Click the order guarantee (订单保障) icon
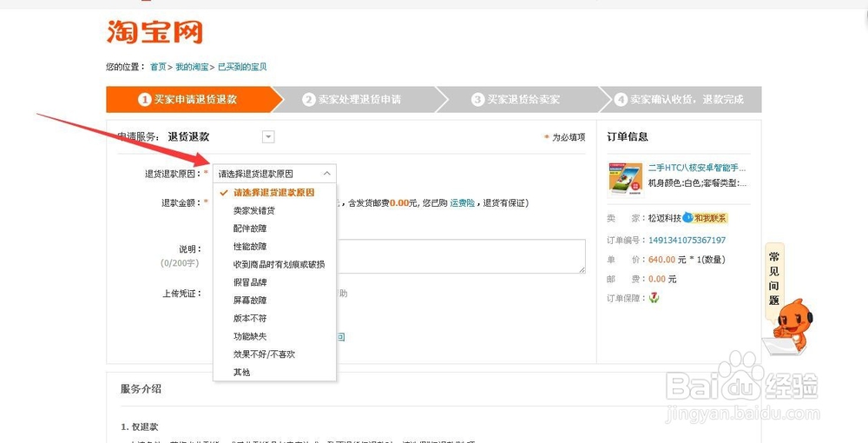The height and width of the screenshot is (443, 868). 654,298
